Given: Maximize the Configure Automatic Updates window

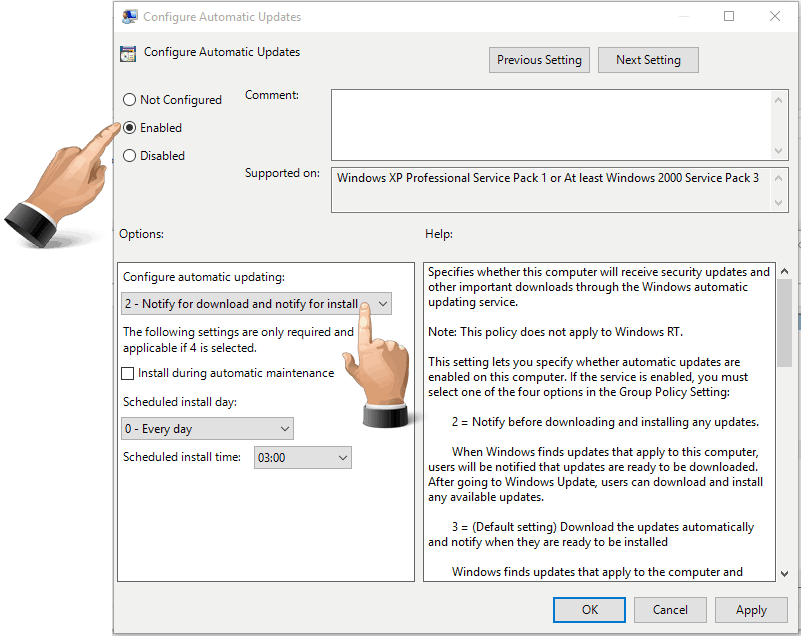Looking at the screenshot, I should (x=729, y=16).
